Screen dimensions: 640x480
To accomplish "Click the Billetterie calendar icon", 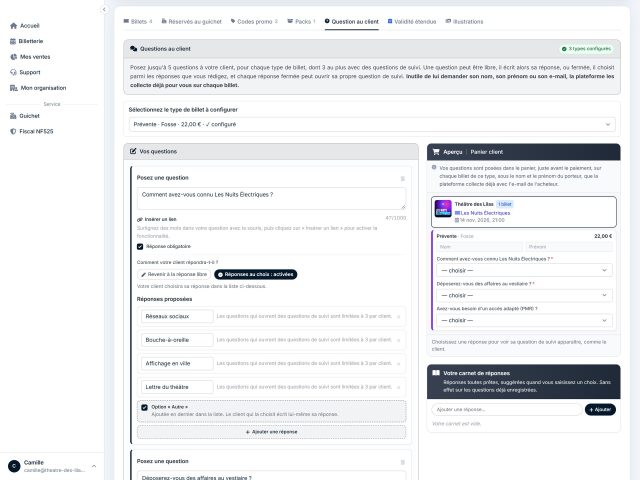I will click(13, 41).
